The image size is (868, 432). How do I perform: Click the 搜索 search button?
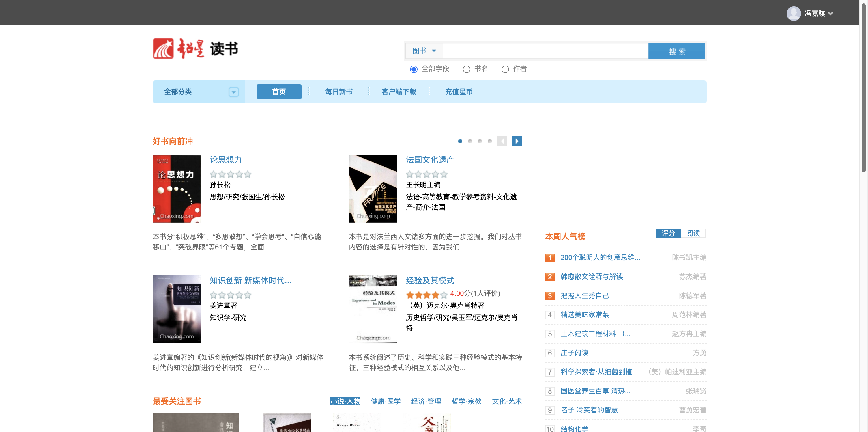(x=677, y=51)
